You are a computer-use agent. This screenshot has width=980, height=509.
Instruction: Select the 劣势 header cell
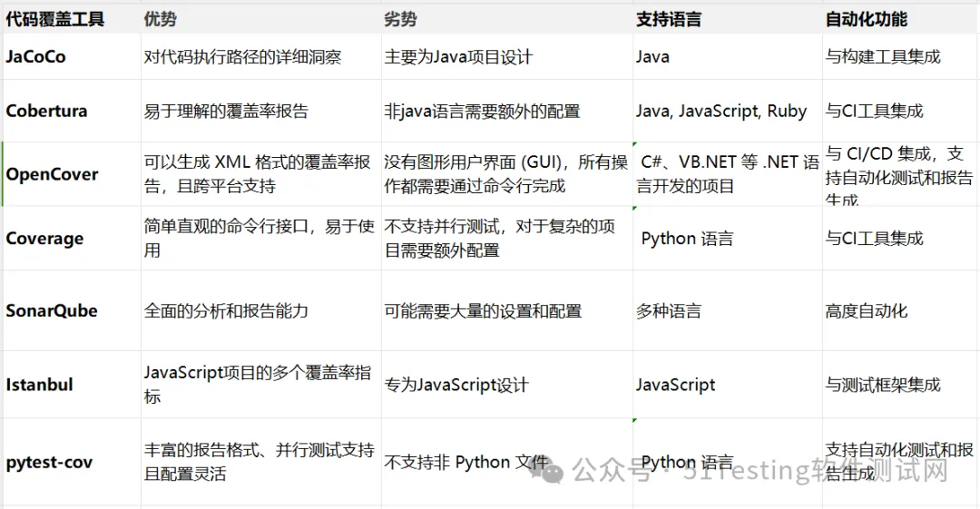(x=507, y=19)
